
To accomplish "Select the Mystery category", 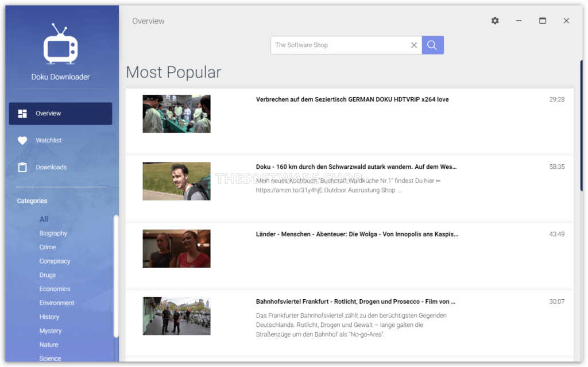I will coord(51,331).
